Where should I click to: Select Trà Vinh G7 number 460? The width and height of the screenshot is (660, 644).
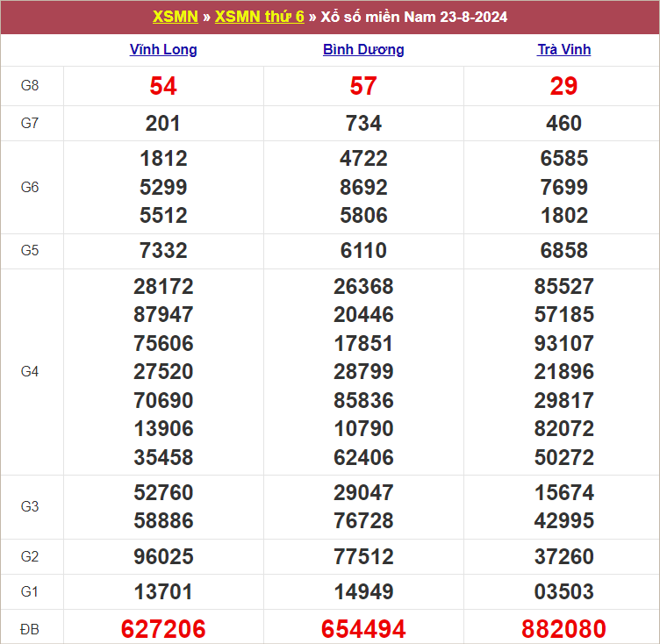point(564,124)
